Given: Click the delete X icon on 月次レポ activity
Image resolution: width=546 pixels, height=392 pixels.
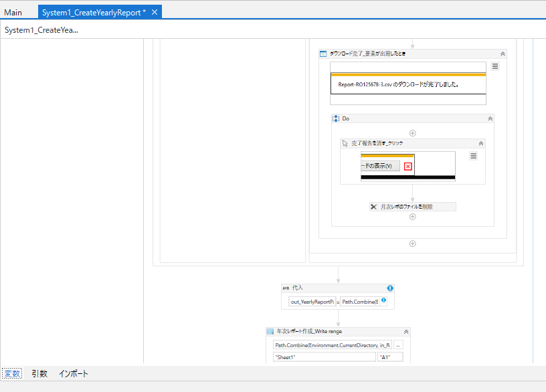Looking at the screenshot, I should (373, 207).
